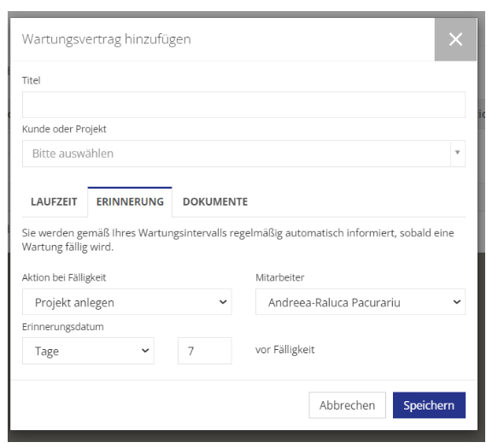Open the Dokumente tab
This screenshot has height=448, width=498.
tap(215, 201)
